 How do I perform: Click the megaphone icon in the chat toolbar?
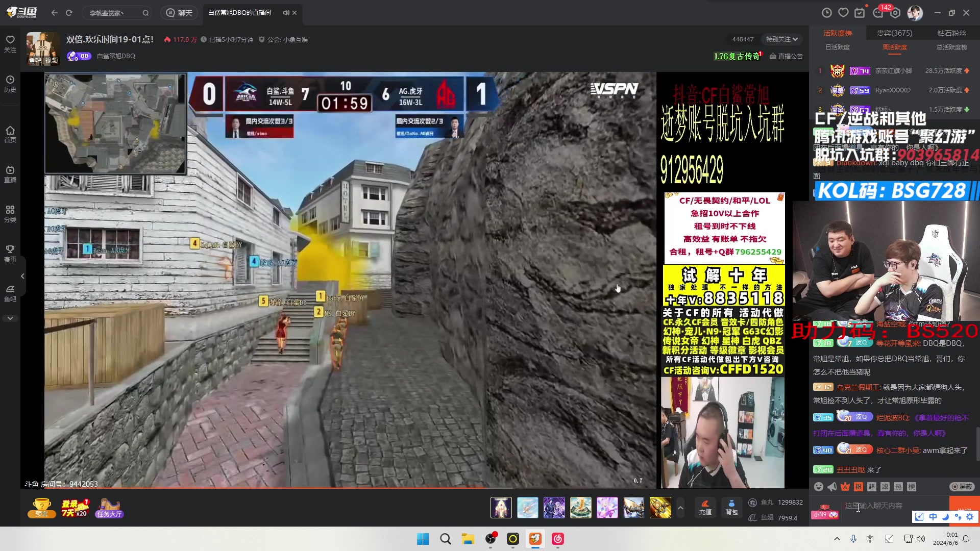point(832,487)
